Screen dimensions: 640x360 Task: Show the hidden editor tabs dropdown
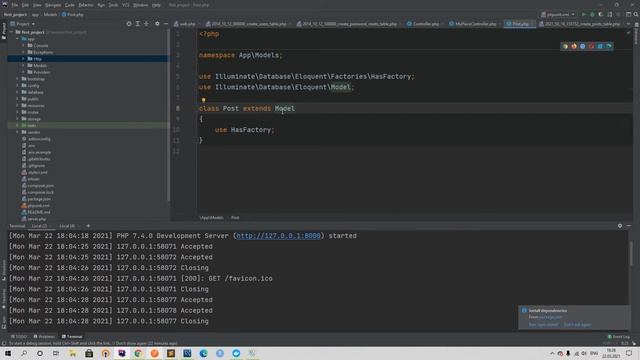(x=628, y=24)
